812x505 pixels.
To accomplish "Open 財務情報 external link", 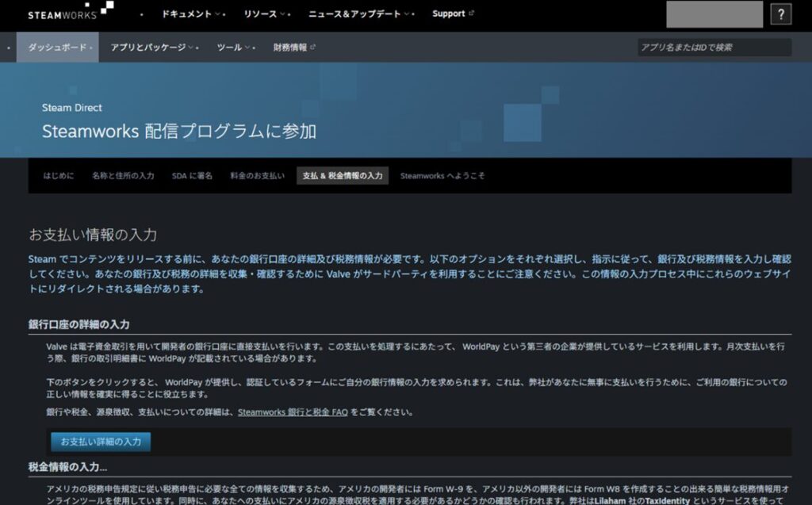I will pyautogui.click(x=293, y=48).
